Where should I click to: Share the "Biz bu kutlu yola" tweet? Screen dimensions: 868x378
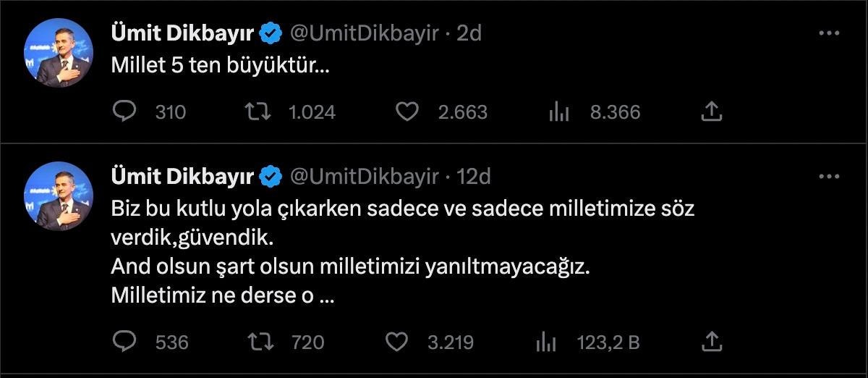(x=712, y=341)
